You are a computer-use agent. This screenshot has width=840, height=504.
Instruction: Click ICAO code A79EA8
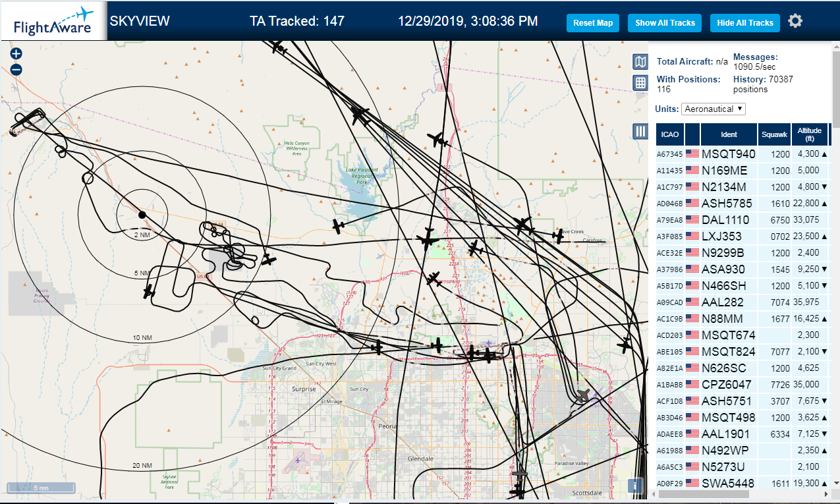tap(669, 220)
